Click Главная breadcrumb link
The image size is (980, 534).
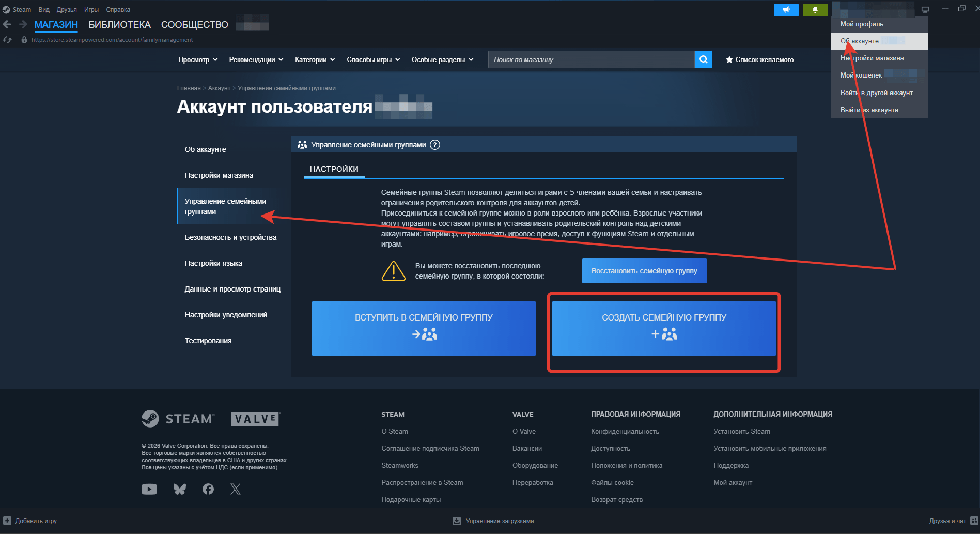tap(189, 88)
